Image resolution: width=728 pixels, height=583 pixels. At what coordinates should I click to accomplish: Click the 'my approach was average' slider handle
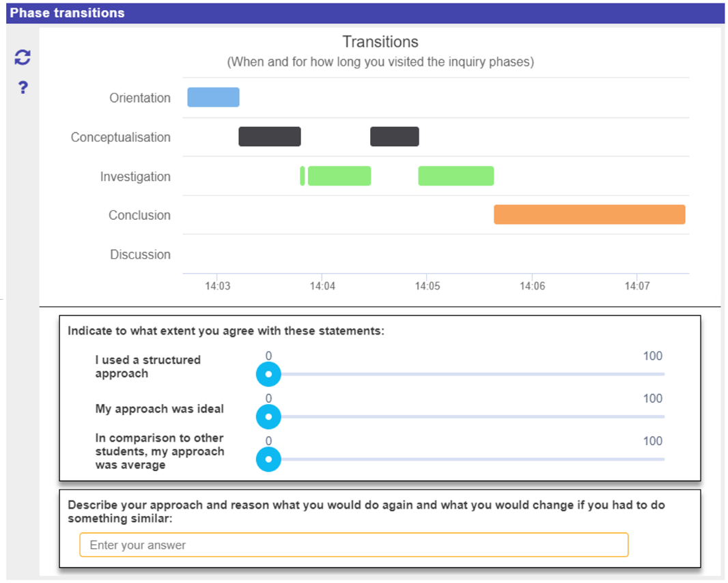click(268, 459)
